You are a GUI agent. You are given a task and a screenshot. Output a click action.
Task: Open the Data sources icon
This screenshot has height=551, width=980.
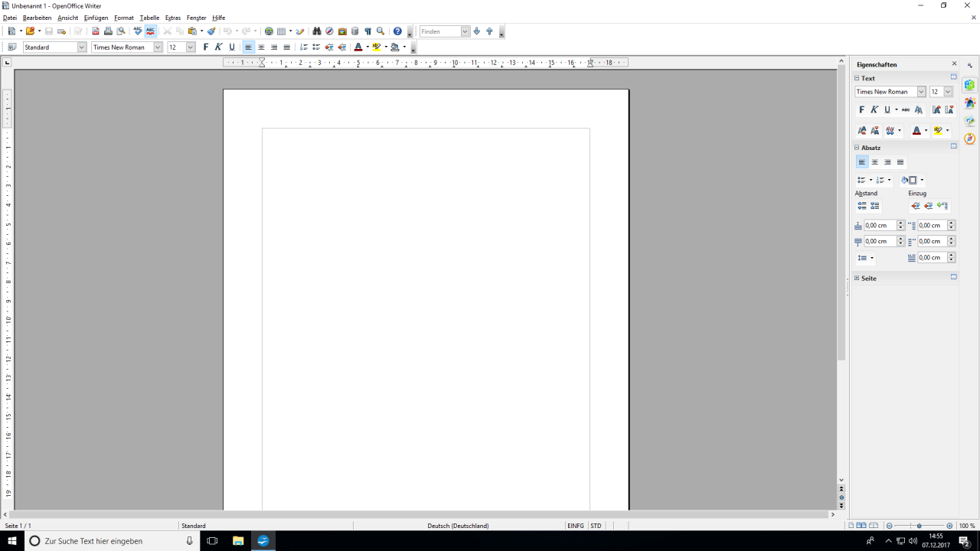pos(354,31)
